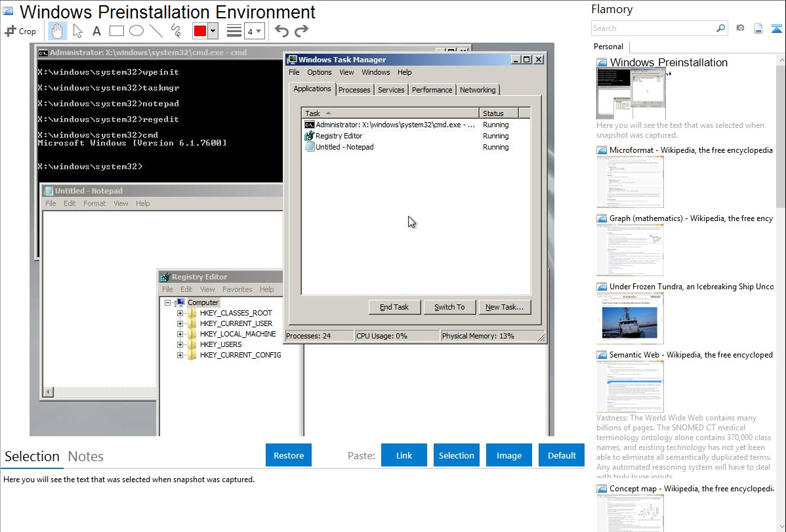Select the text annotation tool (A)
This screenshot has width=786, height=532.
tap(96, 31)
